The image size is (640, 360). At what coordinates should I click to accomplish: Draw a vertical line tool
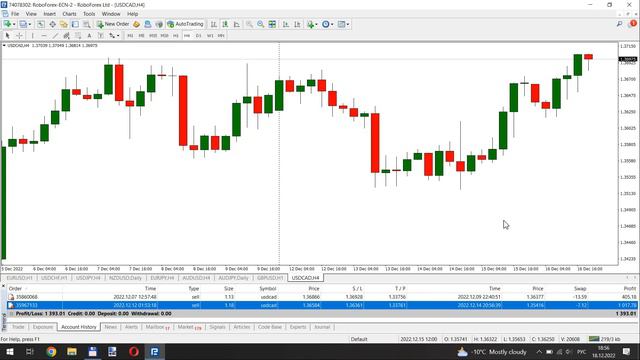pyautogui.click(x=33, y=36)
